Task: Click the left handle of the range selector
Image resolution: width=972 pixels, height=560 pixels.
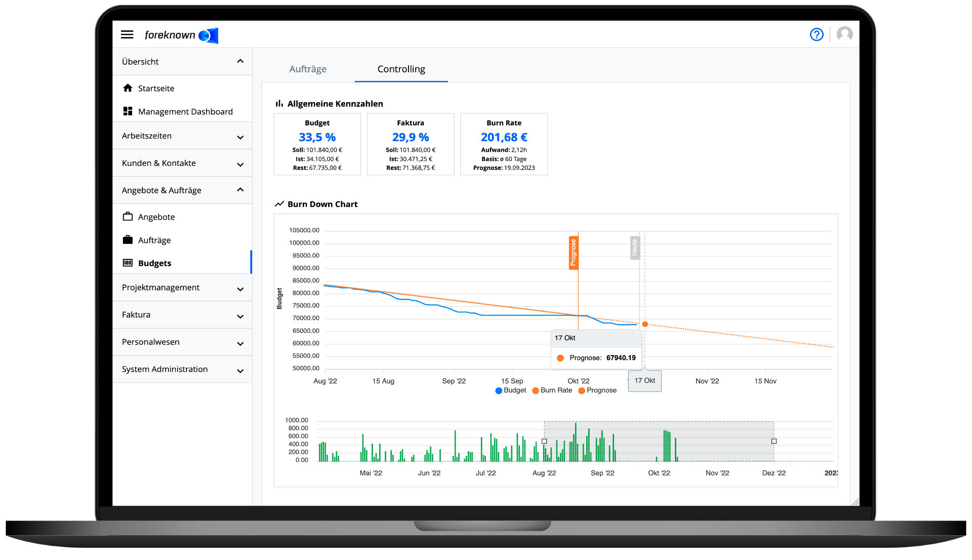Action: (544, 441)
